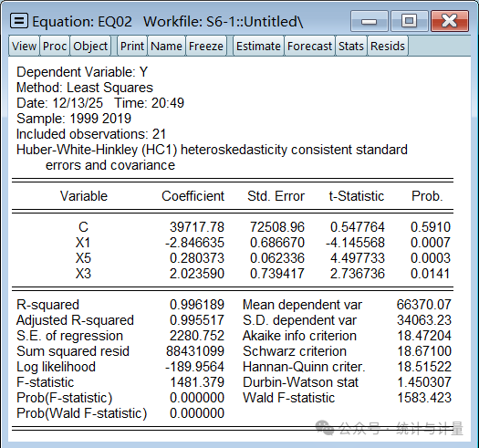Viewport: 479px width, 448px height.
Task: Click Schwarz criterion value 18.67100
Action: click(x=423, y=351)
